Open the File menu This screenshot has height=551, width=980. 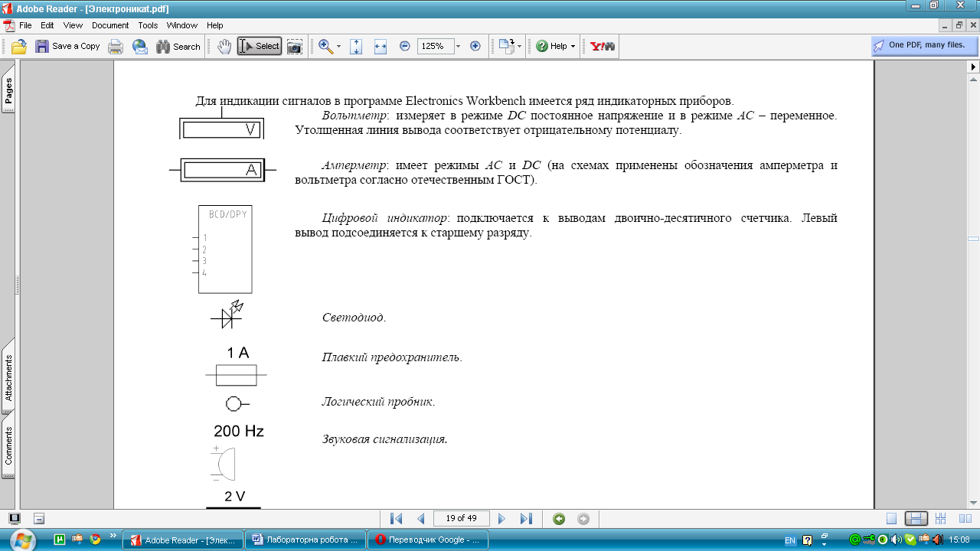[x=25, y=25]
